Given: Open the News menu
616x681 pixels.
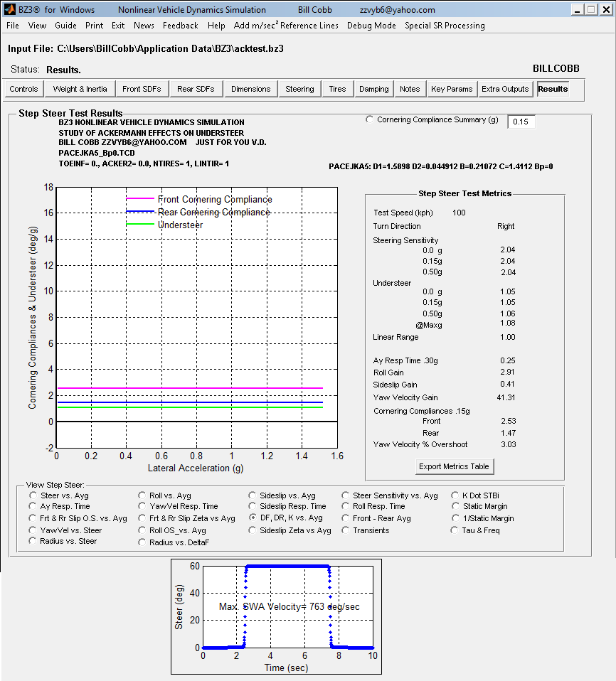Looking at the screenshot, I should [144, 26].
